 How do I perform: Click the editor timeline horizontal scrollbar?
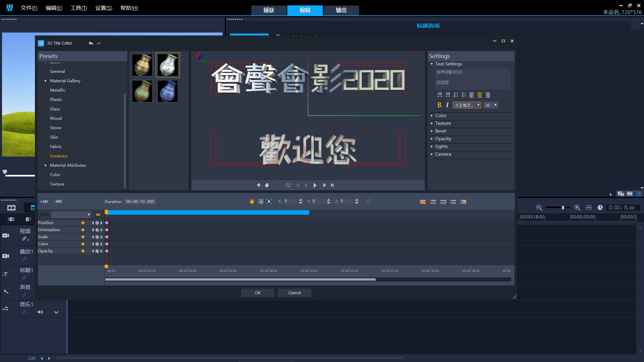tap(240, 279)
